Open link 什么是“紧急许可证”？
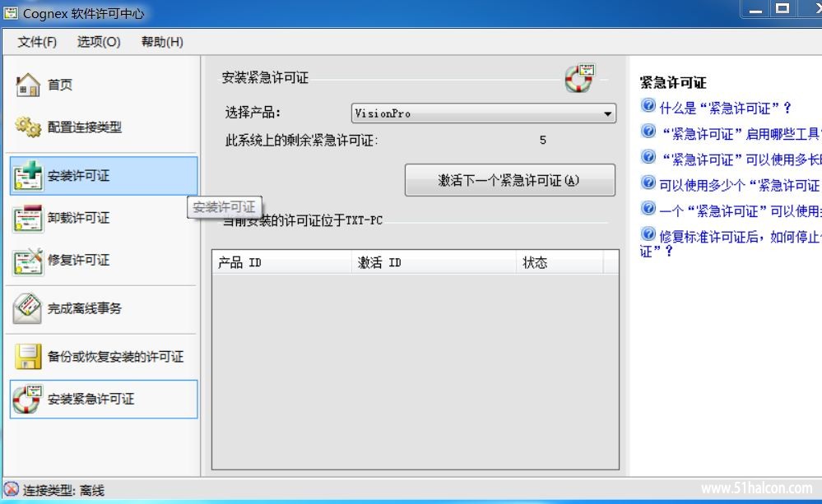 pos(725,109)
